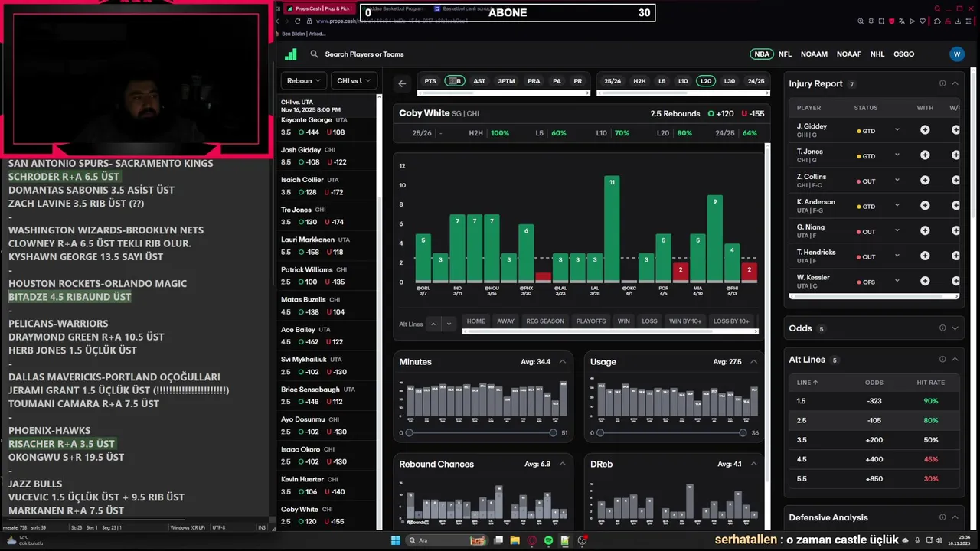Open Opera browser from the taskbar
This screenshot has height=551, width=980.
click(532, 540)
